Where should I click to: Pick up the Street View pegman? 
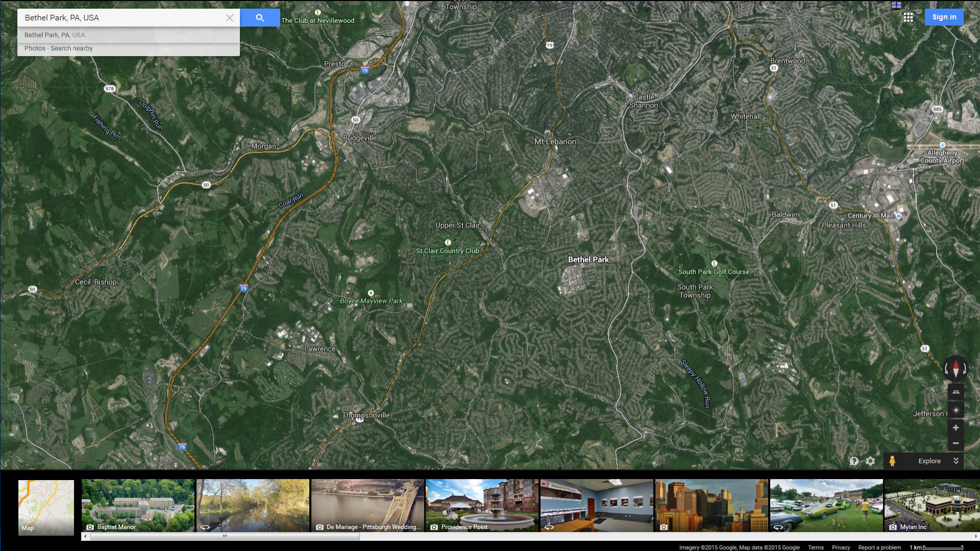pos(892,461)
